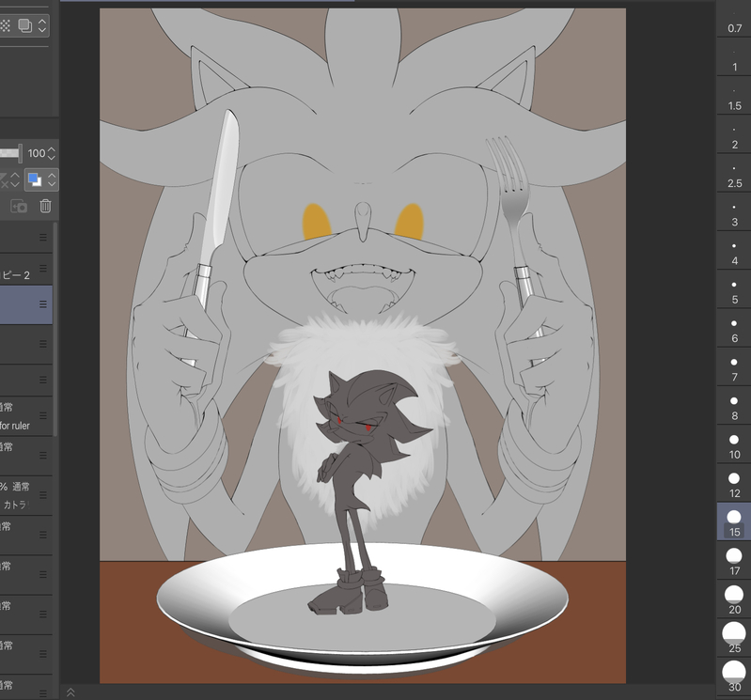Select the 3 brush size preset
Viewport: 751px width, 700px height.
[x=734, y=212]
